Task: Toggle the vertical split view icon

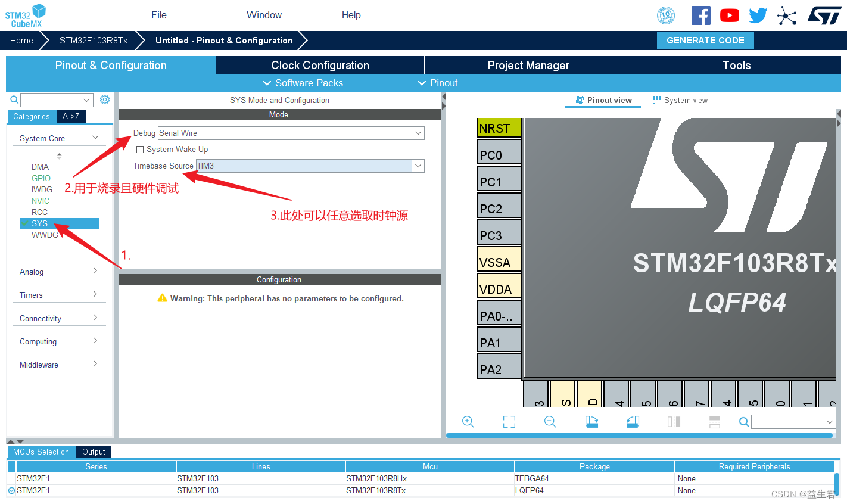Action: 674,422
